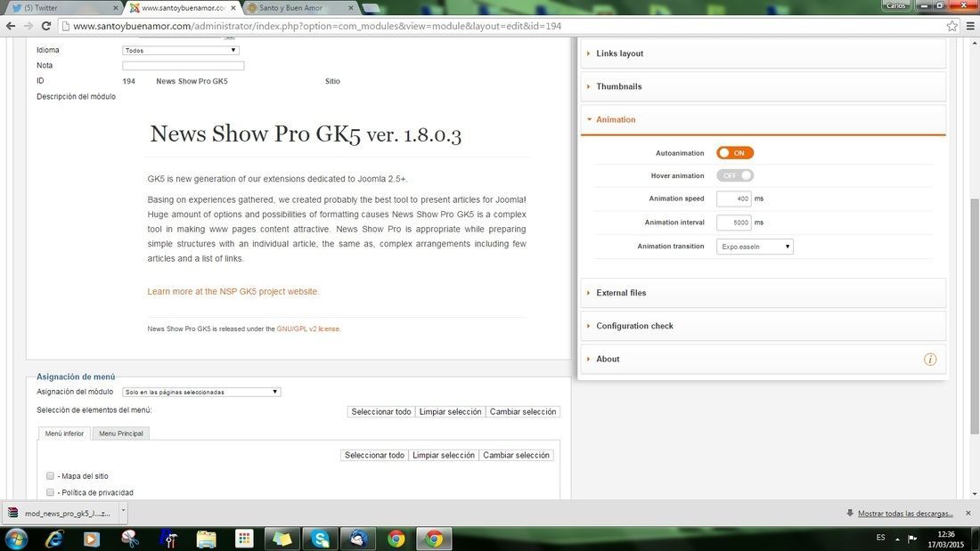Click upper Seleccionar todo button

click(381, 411)
